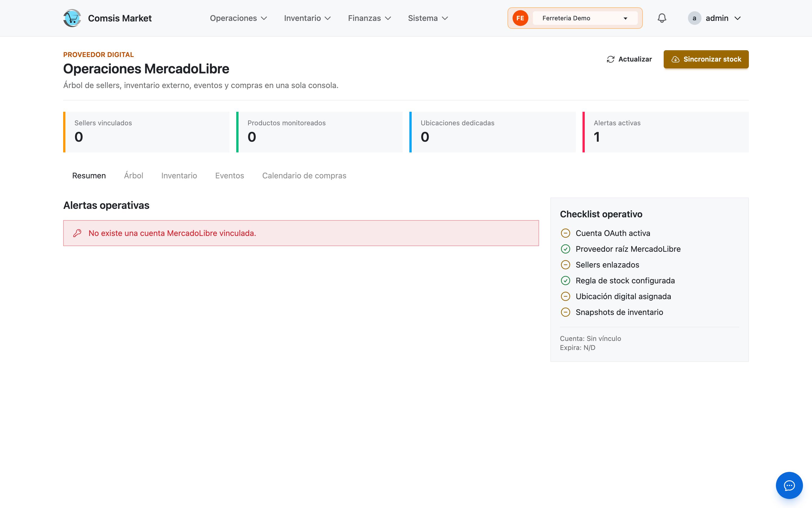The height and width of the screenshot is (508, 812).
Task: Click the FE company badge
Action: pos(520,18)
